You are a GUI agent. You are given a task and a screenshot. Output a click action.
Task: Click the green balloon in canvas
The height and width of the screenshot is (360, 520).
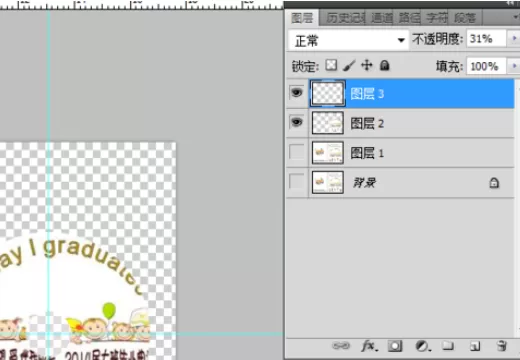click(109, 310)
